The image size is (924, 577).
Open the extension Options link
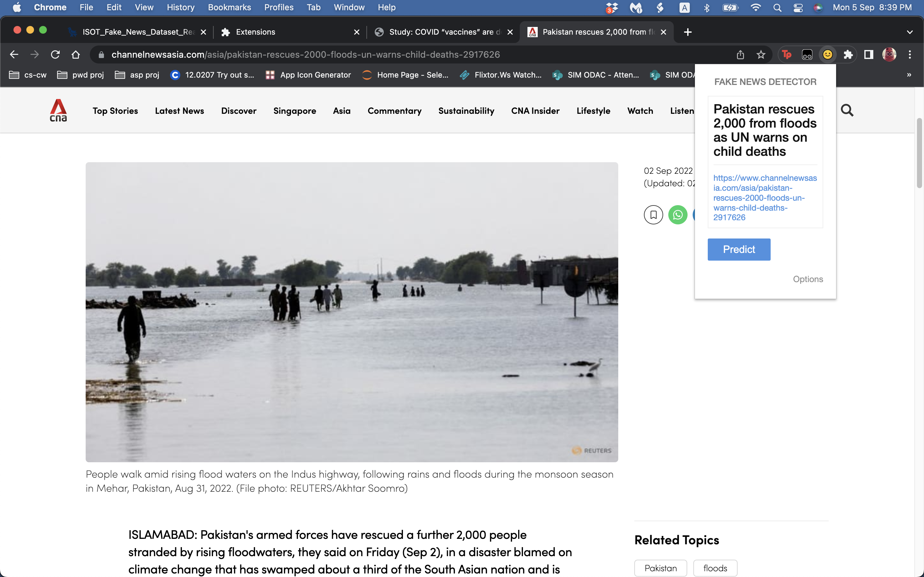808,279
